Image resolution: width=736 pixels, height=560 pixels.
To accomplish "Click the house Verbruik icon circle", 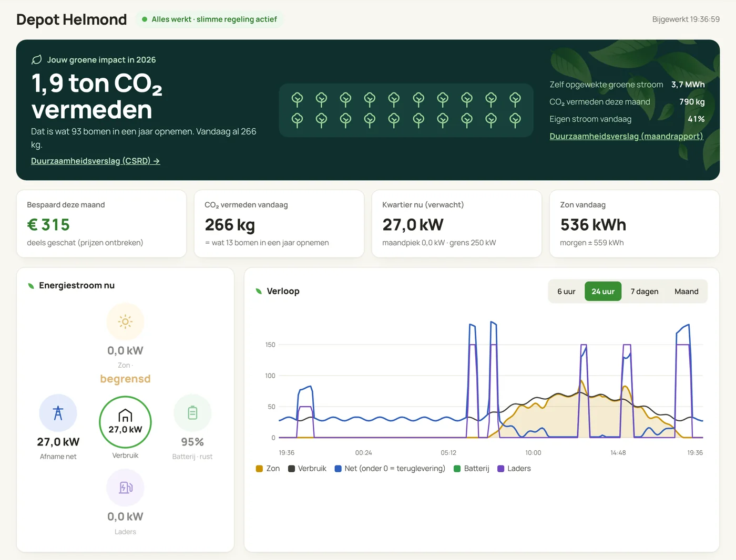I will click(125, 422).
